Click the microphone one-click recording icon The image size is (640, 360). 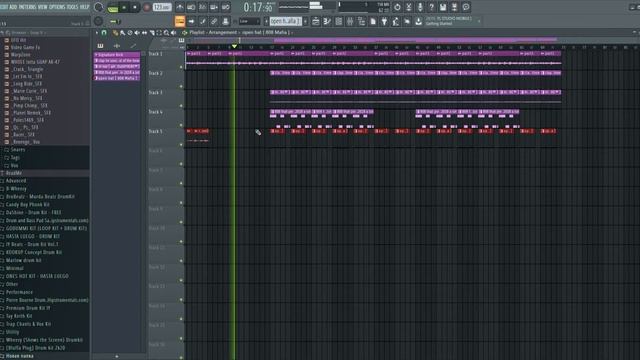[x=420, y=7]
